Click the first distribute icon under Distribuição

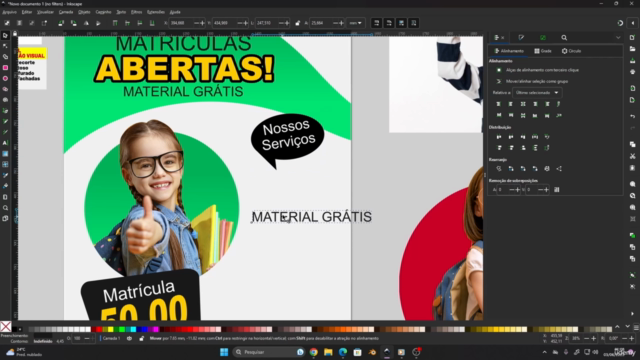click(x=498, y=137)
